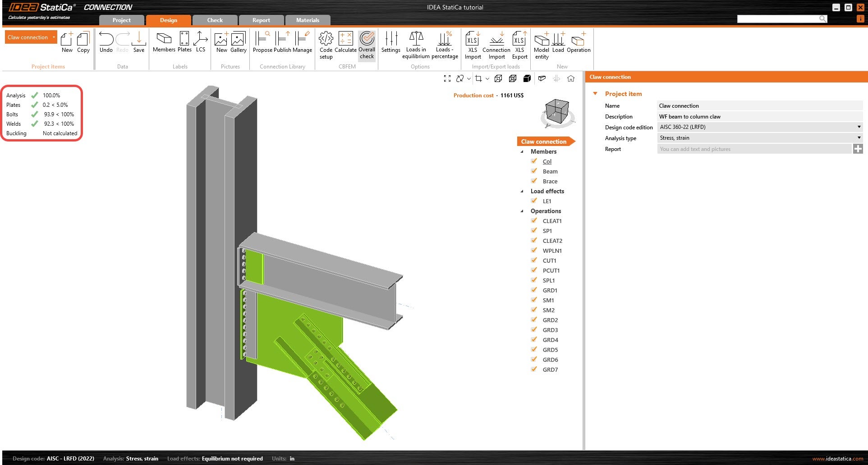Toggle the LE1 load effect checkbox
Image resolution: width=868 pixels, height=465 pixels.
534,201
